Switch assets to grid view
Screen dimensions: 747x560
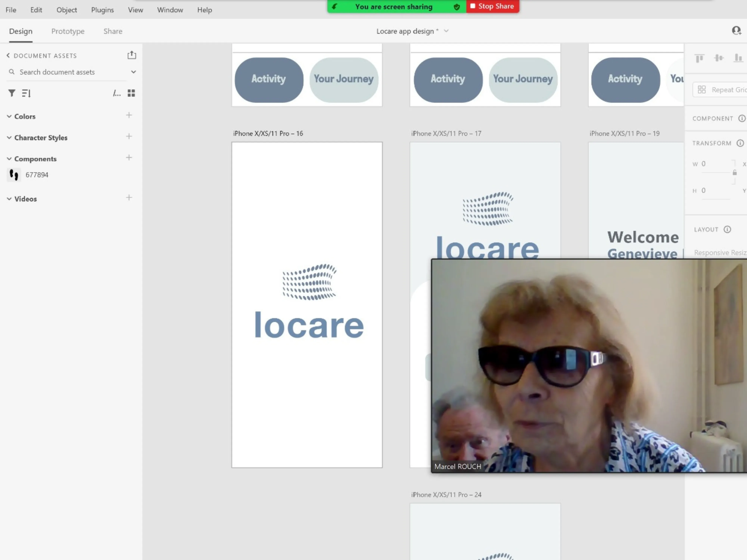click(131, 93)
